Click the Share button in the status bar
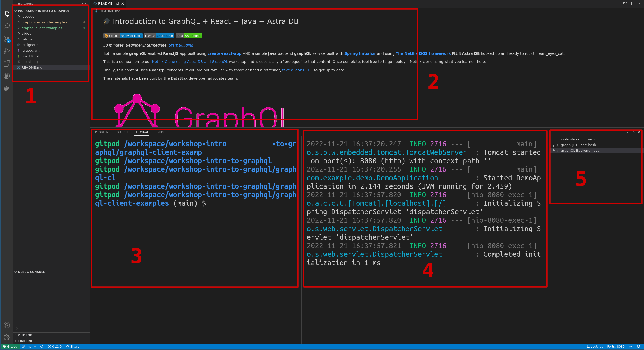This screenshot has height=350, width=644. [73, 347]
